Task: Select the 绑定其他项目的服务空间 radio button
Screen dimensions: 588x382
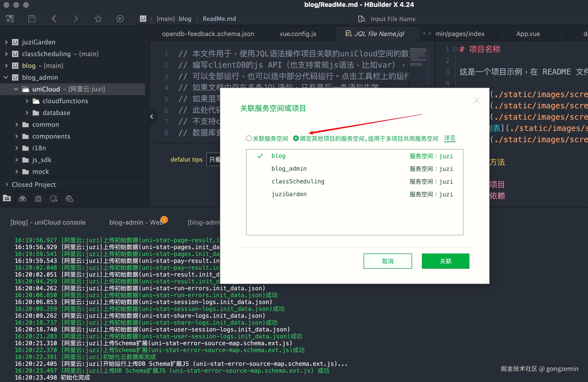Action: (296, 138)
